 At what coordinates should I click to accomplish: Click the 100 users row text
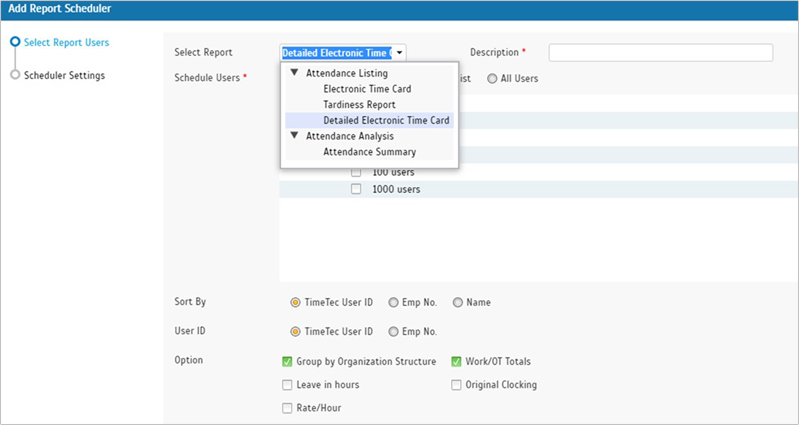click(393, 172)
